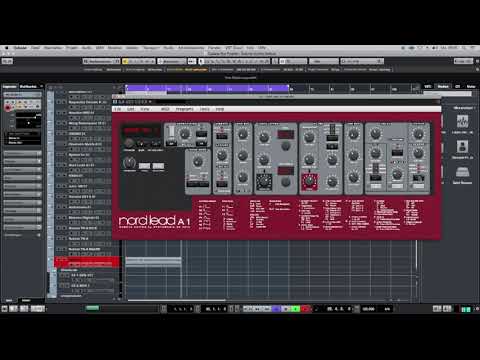Switch to the Inspector tab

pyautogui.click(x=10, y=86)
